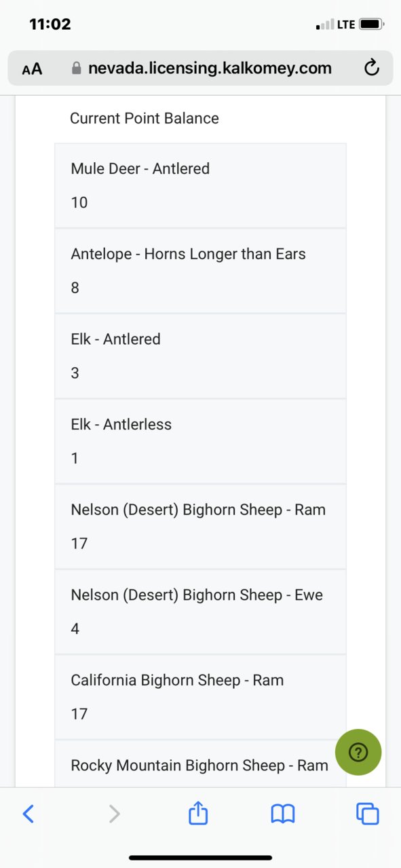Select Antelope - Horns Longer than Ears row
Image resolution: width=401 pixels, height=868 pixels.
tap(201, 271)
